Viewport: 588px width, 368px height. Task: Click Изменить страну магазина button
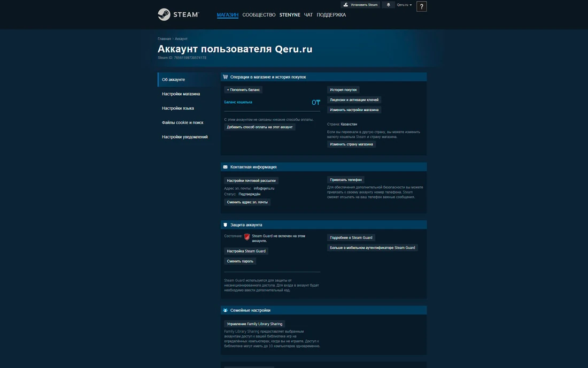pos(351,144)
